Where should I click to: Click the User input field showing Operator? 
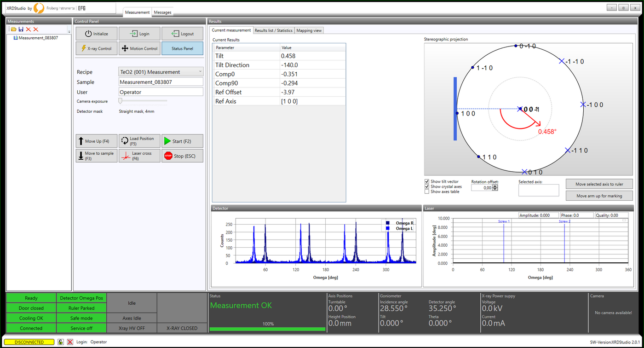(161, 92)
